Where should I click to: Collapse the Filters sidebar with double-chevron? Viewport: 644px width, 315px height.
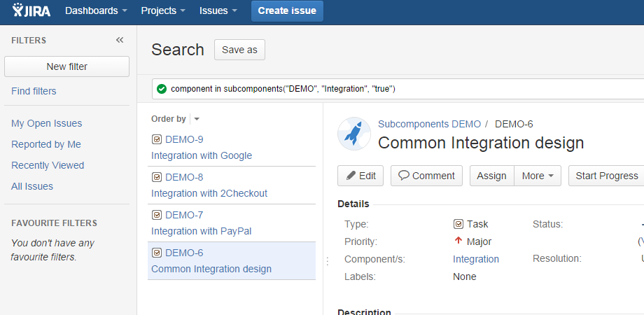(120, 41)
